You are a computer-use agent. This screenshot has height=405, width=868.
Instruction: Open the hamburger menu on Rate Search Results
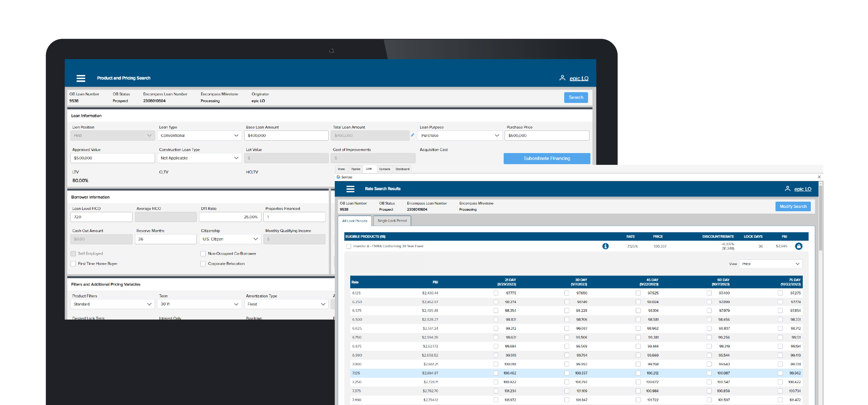point(350,189)
